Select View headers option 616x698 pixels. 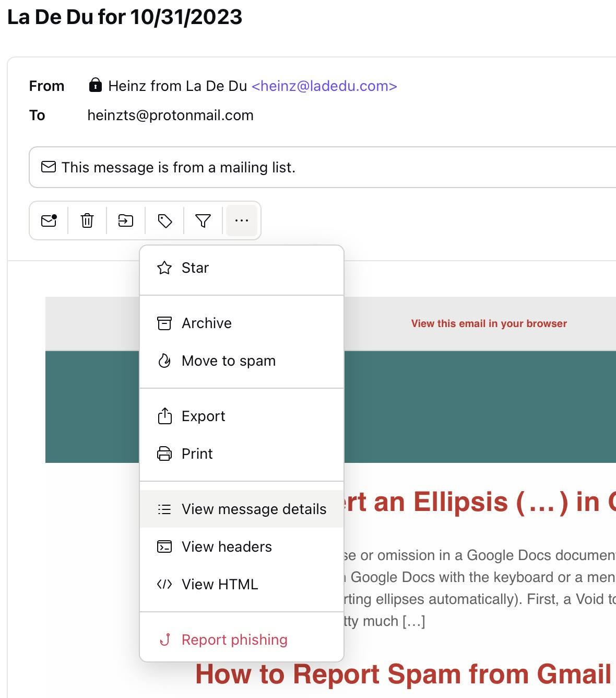(x=242, y=546)
